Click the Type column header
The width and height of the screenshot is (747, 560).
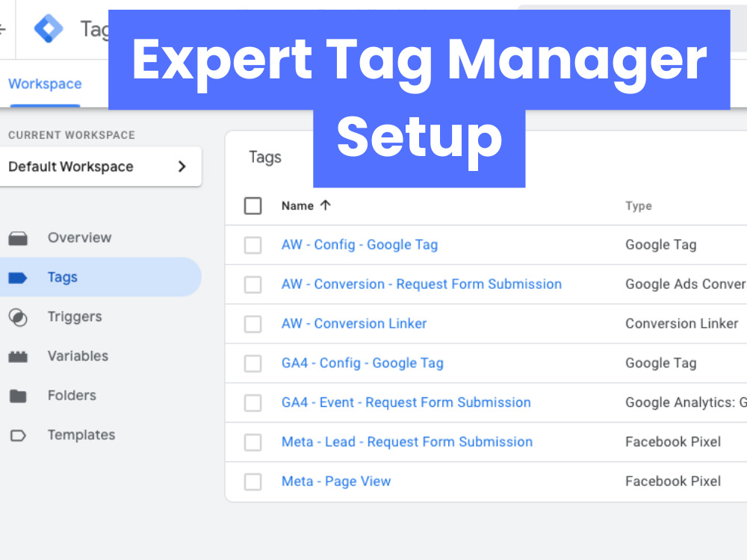point(639,206)
